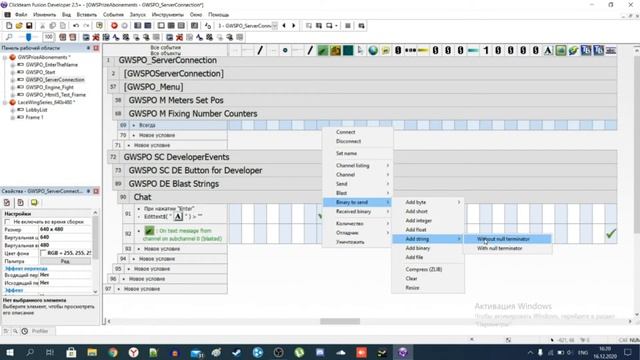Go to previous frame with left arrow
640x360 pixels.
click(284, 26)
